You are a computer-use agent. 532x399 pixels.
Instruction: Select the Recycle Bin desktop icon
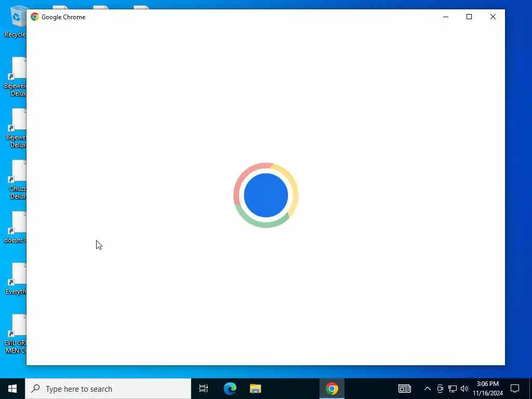tap(15, 22)
